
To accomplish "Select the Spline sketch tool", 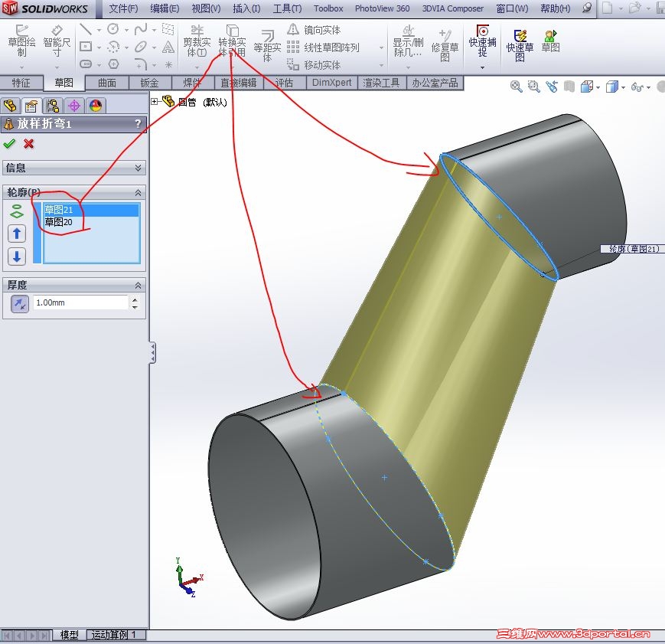I will click(140, 29).
